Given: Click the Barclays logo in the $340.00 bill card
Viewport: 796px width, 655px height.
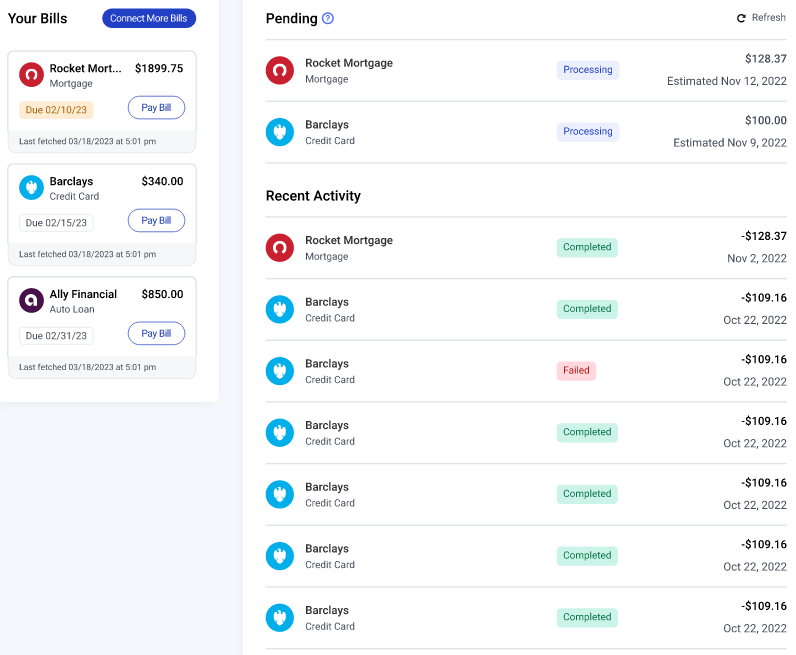Looking at the screenshot, I should pos(31,187).
